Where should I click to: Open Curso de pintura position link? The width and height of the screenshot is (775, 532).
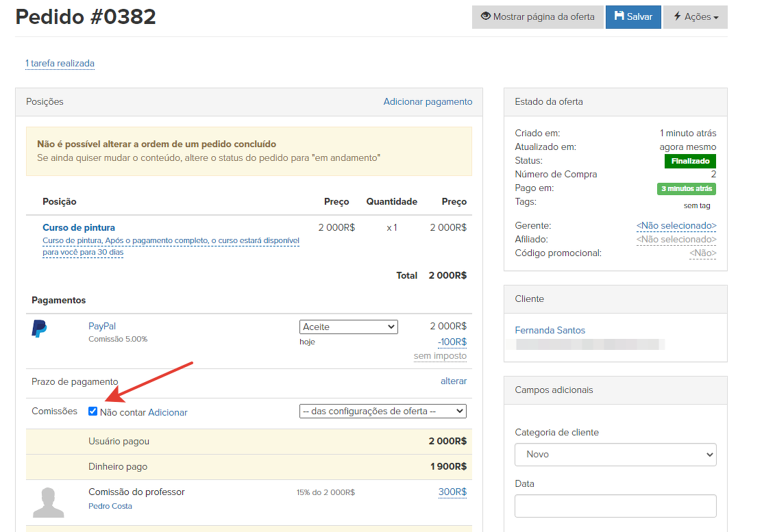coord(79,228)
